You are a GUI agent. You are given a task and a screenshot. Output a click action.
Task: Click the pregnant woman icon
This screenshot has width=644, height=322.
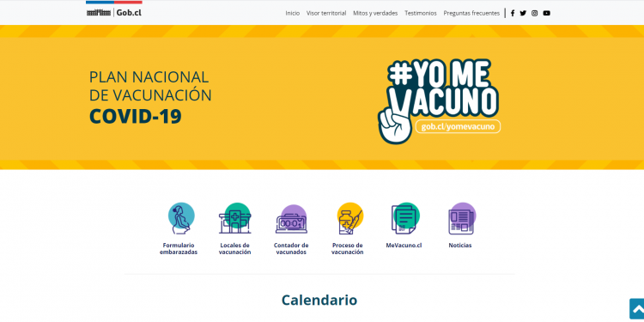coord(180,218)
